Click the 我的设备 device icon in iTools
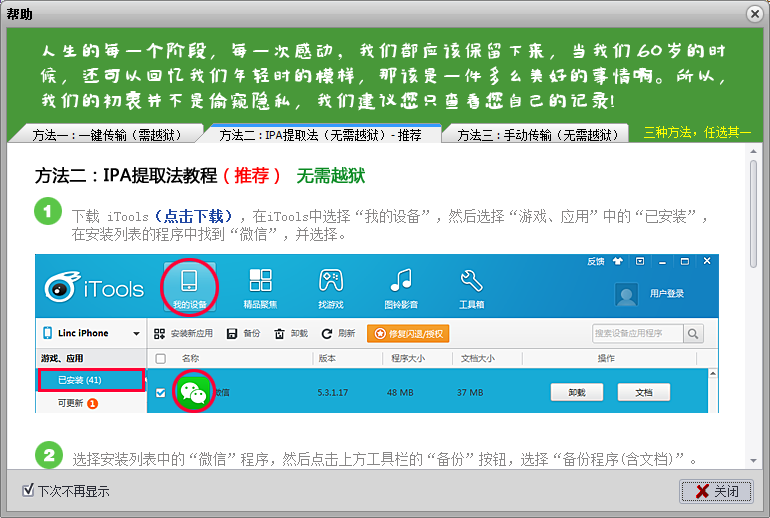The image size is (770, 518). pyautogui.click(x=189, y=281)
